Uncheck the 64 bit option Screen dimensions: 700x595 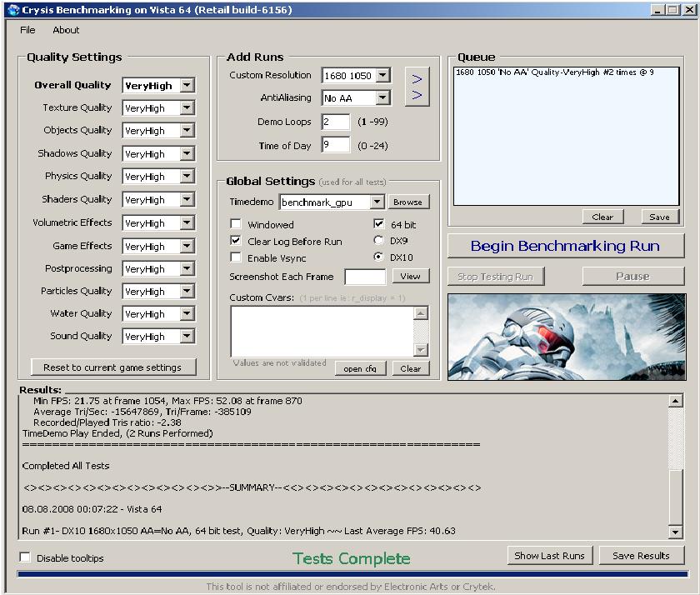click(379, 224)
